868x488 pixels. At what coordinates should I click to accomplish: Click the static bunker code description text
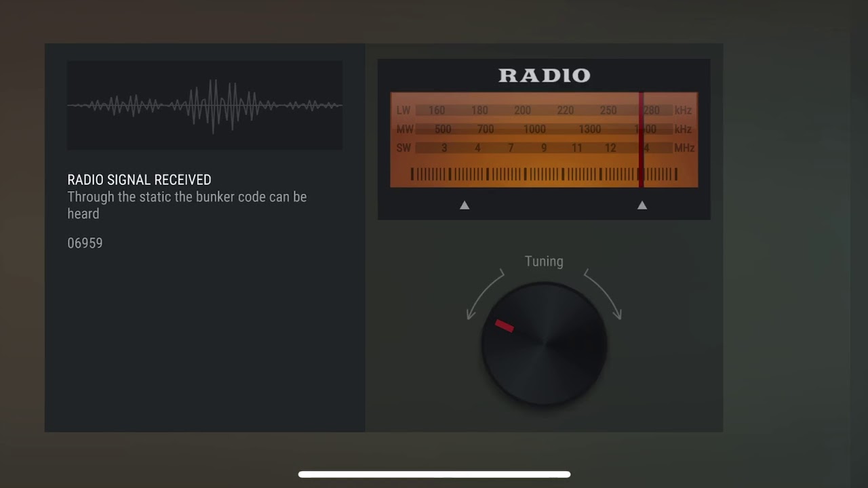pyautogui.click(x=187, y=205)
